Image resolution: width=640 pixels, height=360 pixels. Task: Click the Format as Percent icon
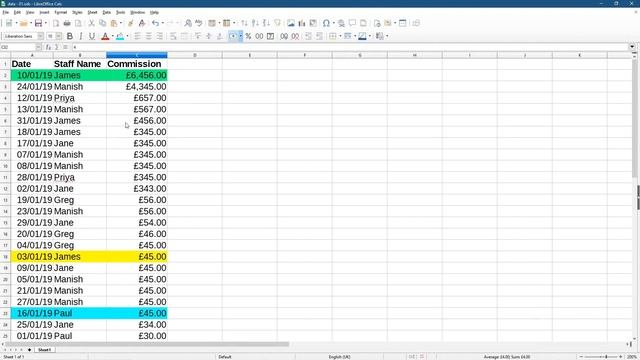(x=248, y=36)
